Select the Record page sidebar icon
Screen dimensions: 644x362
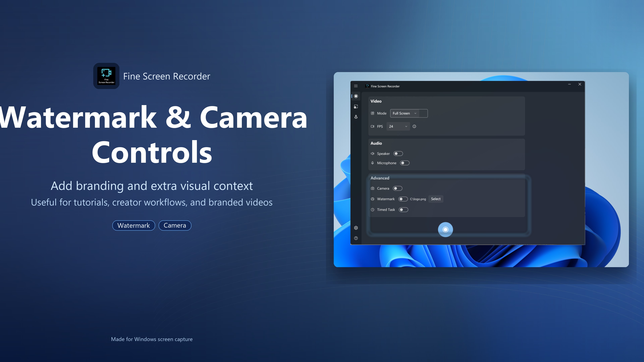point(356,96)
